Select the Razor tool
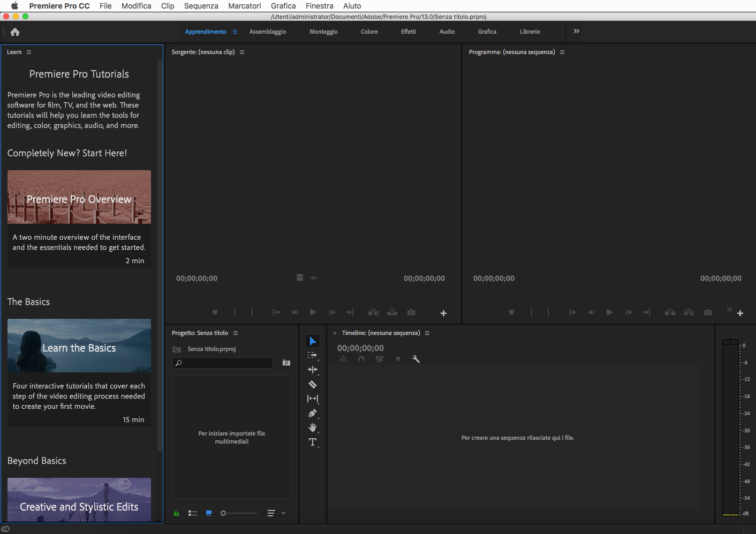This screenshot has height=534, width=756. click(x=313, y=384)
